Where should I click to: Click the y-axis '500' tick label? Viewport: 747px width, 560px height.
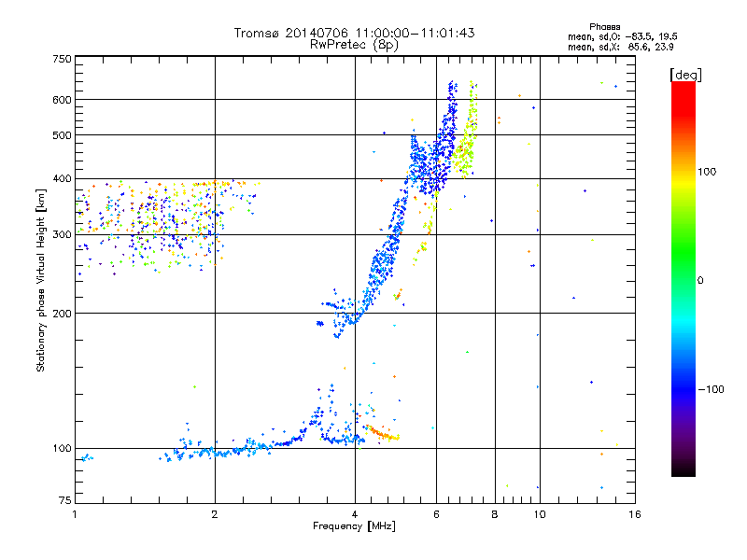click(x=62, y=135)
